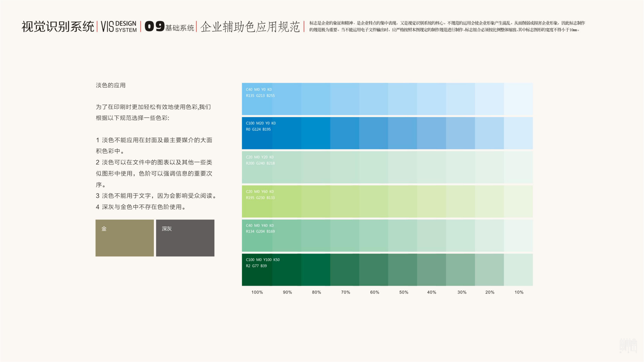Click the VIS DESIGN SYSTEM logo text
Image resolution: width=644 pixels, height=362 pixels.
(x=119, y=26)
